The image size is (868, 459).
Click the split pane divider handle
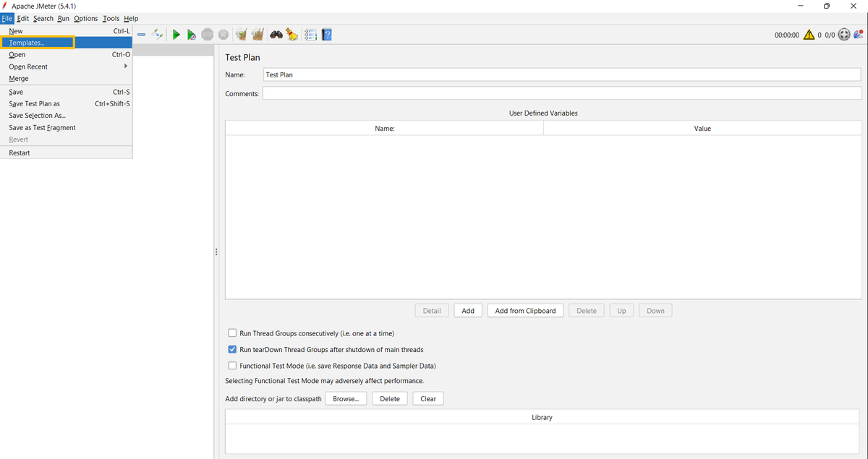216,252
